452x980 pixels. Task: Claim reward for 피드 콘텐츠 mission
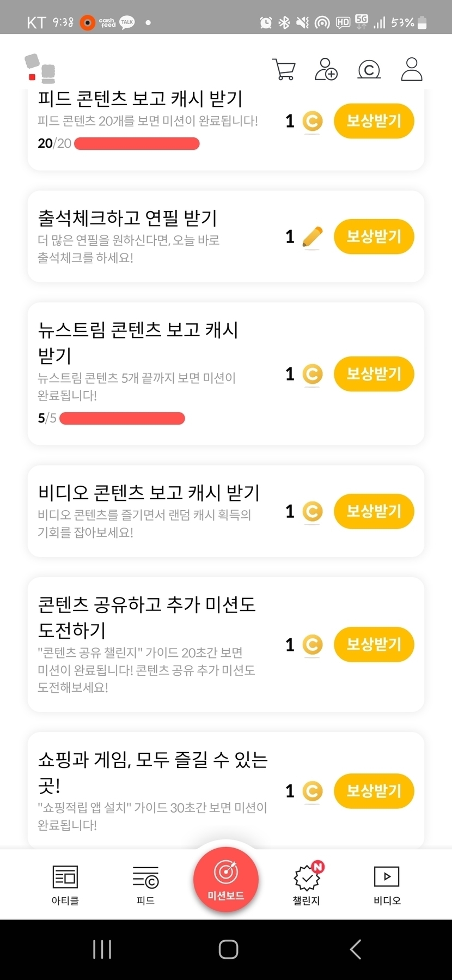(x=374, y=121)
